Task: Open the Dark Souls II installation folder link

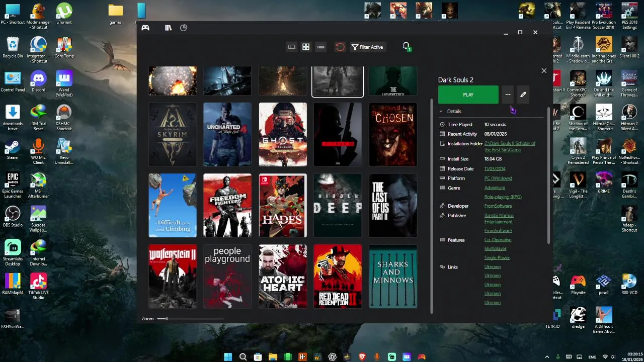Action: (510, 146)
